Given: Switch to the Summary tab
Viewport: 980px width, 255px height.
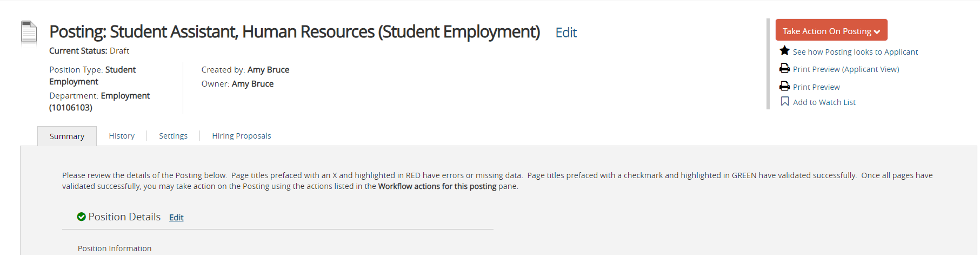Looking at the screenshot, I should (67, 136).
